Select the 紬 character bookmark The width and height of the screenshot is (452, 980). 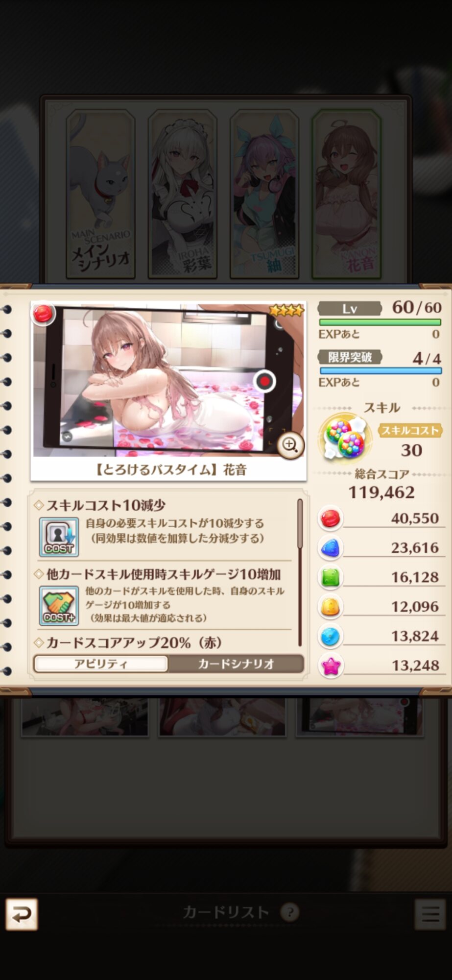[264, 194]
